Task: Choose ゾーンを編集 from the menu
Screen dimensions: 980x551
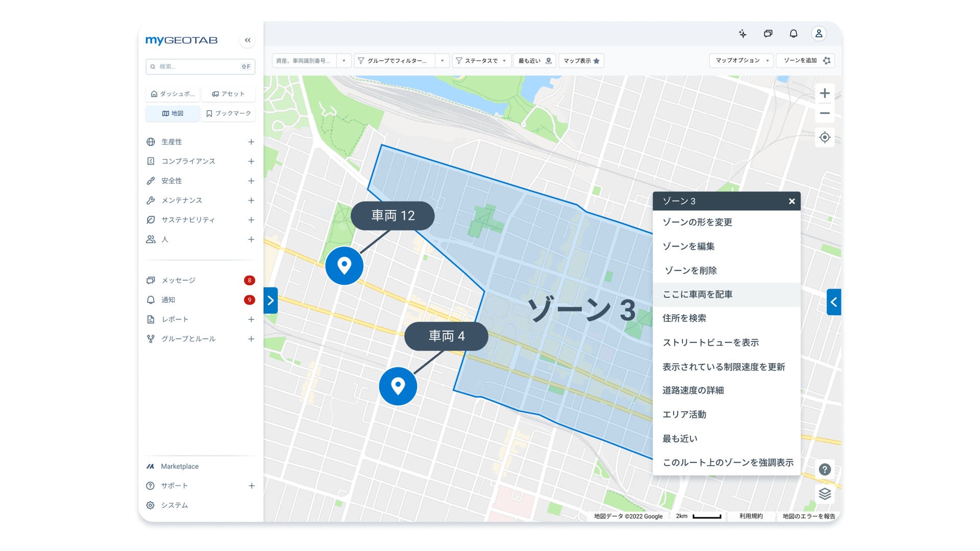Action: [726, 246]
